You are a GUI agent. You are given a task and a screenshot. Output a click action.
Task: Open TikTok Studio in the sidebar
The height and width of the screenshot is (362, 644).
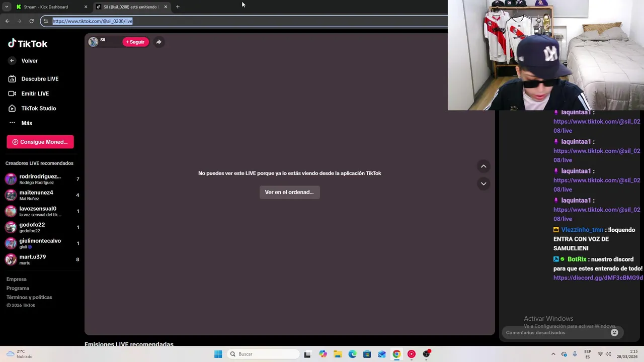[x=32, y=108]
